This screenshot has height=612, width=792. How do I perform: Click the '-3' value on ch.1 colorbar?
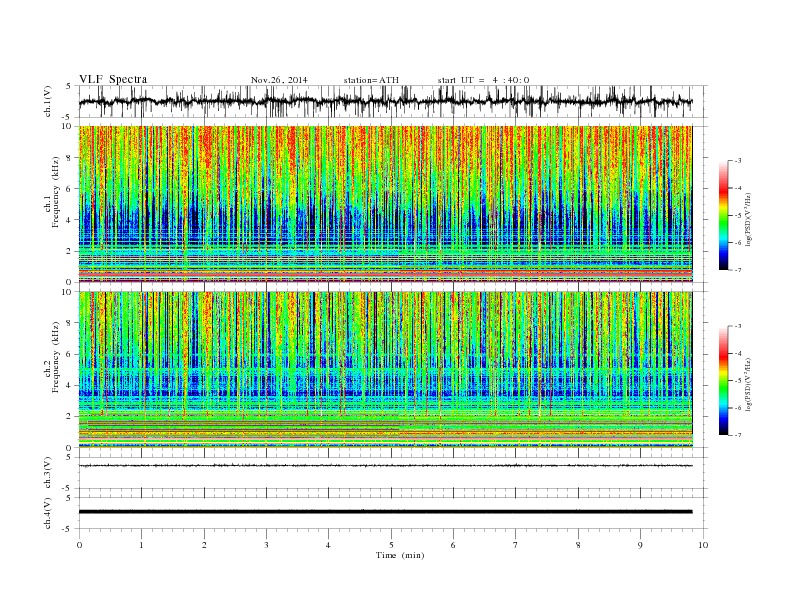pos(738,161)
